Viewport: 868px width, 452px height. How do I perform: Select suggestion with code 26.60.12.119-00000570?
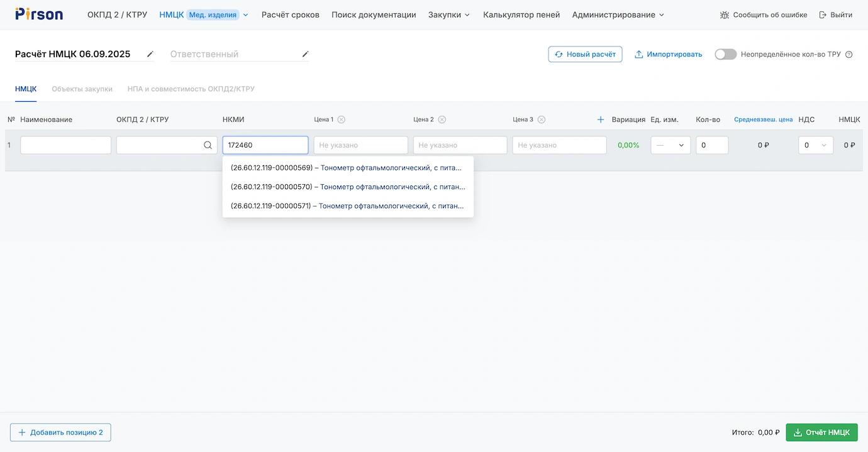(x=347, y=187)
